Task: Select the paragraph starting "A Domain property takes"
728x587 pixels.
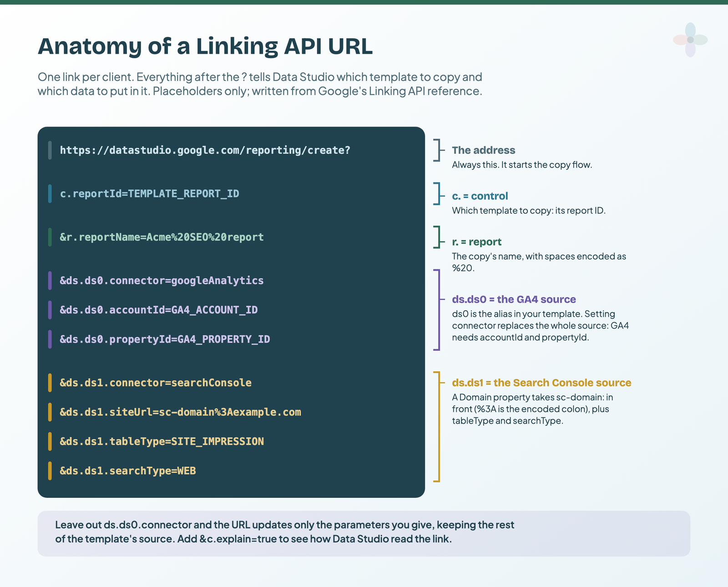Action: point(533,409)
